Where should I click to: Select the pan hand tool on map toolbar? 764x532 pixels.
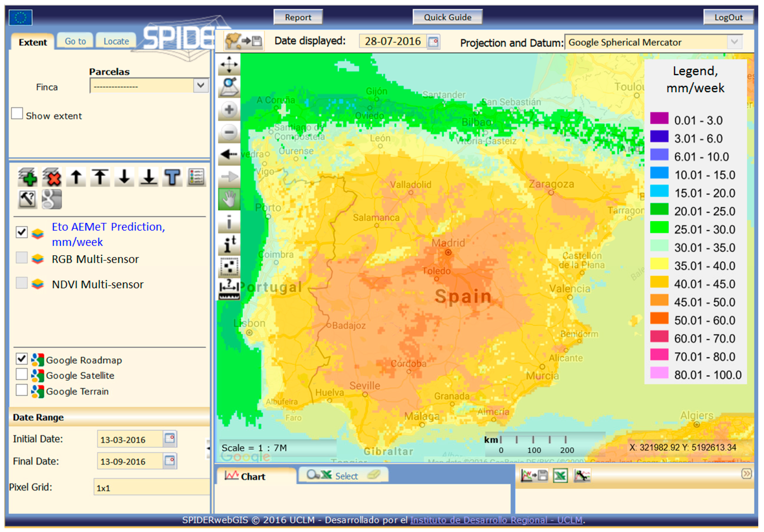(x=229, y=200)
